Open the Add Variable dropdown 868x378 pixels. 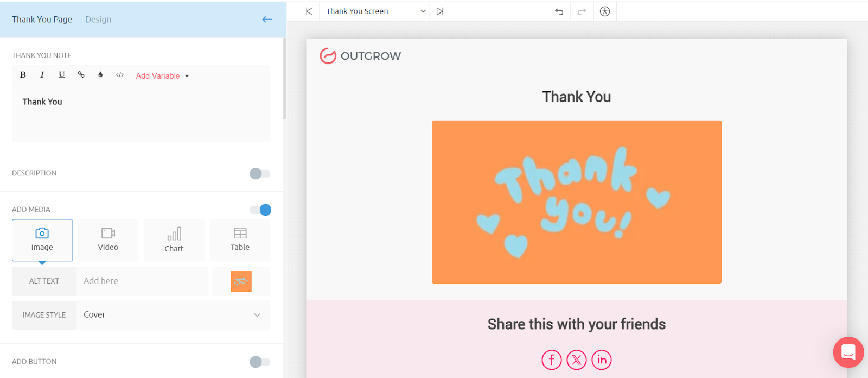coord(162,76)
